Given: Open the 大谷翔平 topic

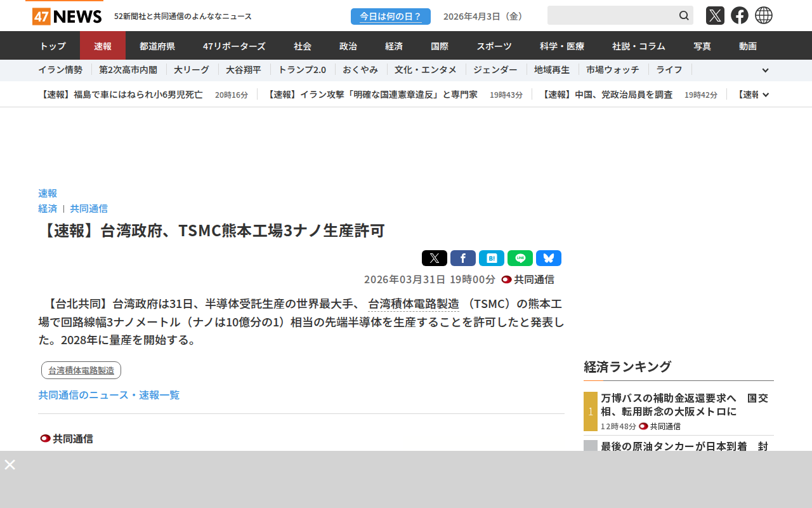Looking at the screenshot, I should [244, 70].
